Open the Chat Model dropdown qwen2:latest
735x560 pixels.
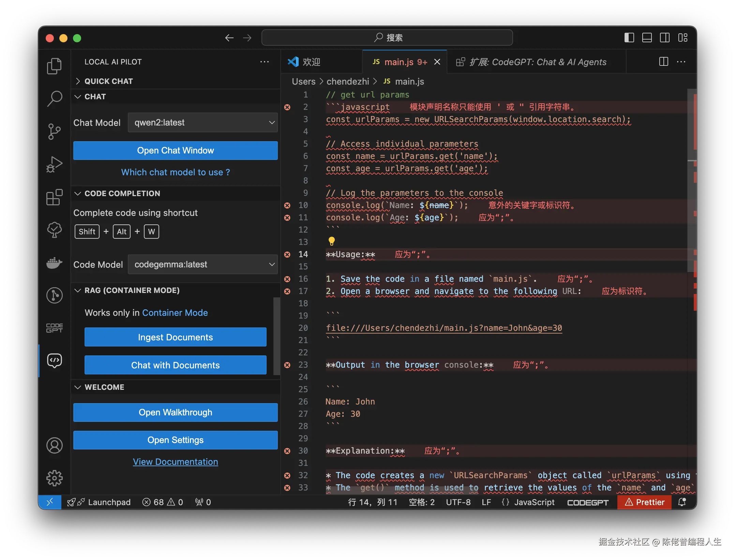click(203, 122)
